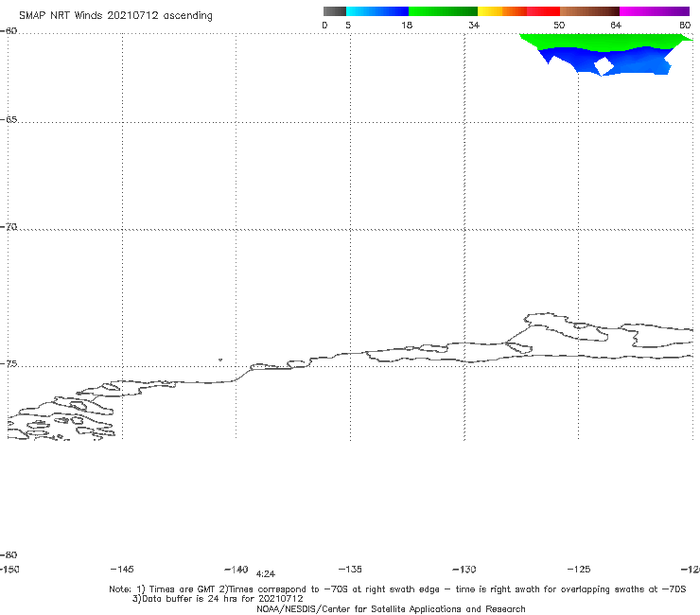Click the latitude label -70
The image size is (700, 615).
tap(9, 227)
